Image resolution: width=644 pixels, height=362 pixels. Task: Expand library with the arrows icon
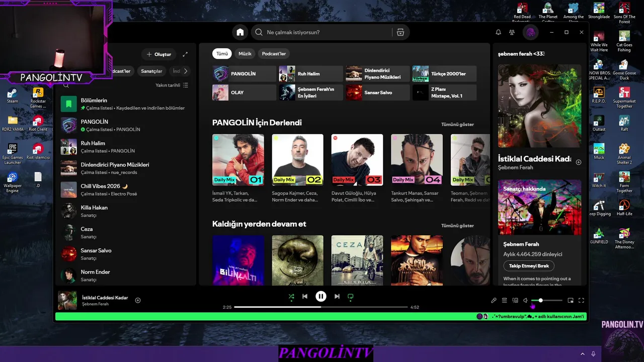[x=185, y=54]
